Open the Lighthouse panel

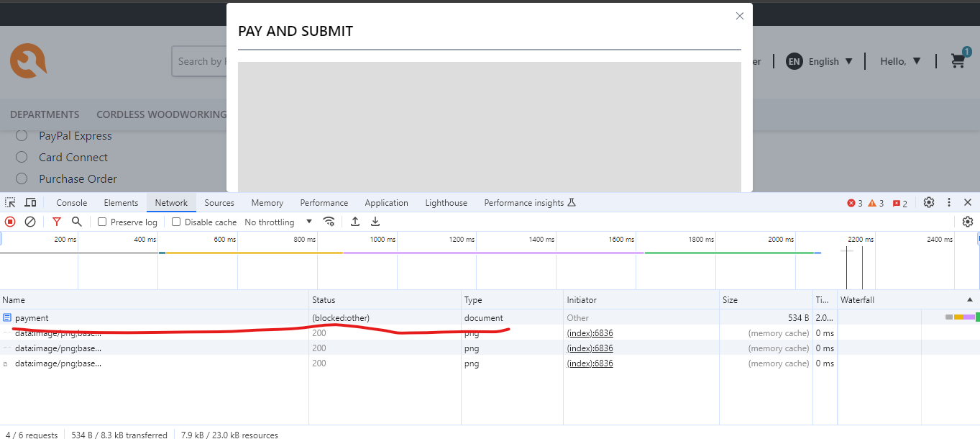[x=446, y=202]
